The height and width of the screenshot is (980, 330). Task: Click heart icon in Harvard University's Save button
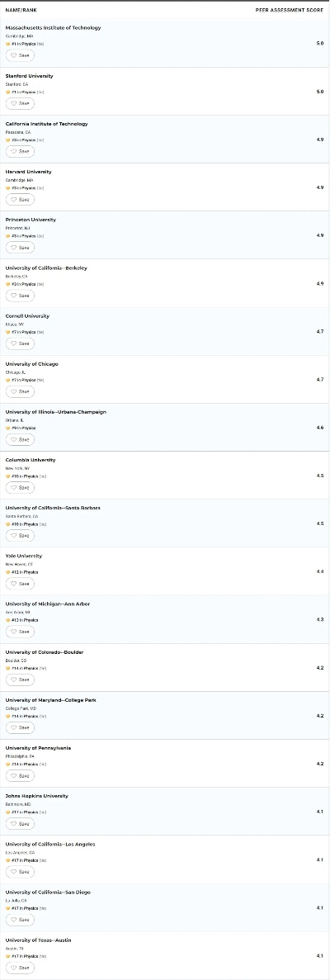[14, 200]
